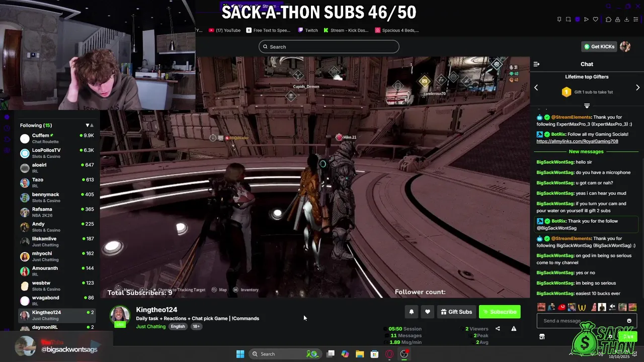Viewport: 644px width, 362px height.
Task: Open Opera browser from the taskbar
Action: coord(389,354)
